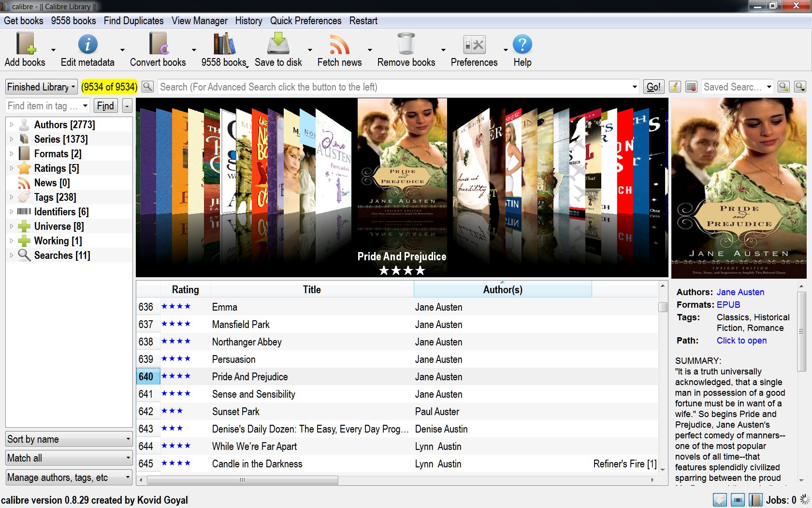Open the Find Duplicates menu
This screenshot has width=812, height=508.
tap(134, 21)
